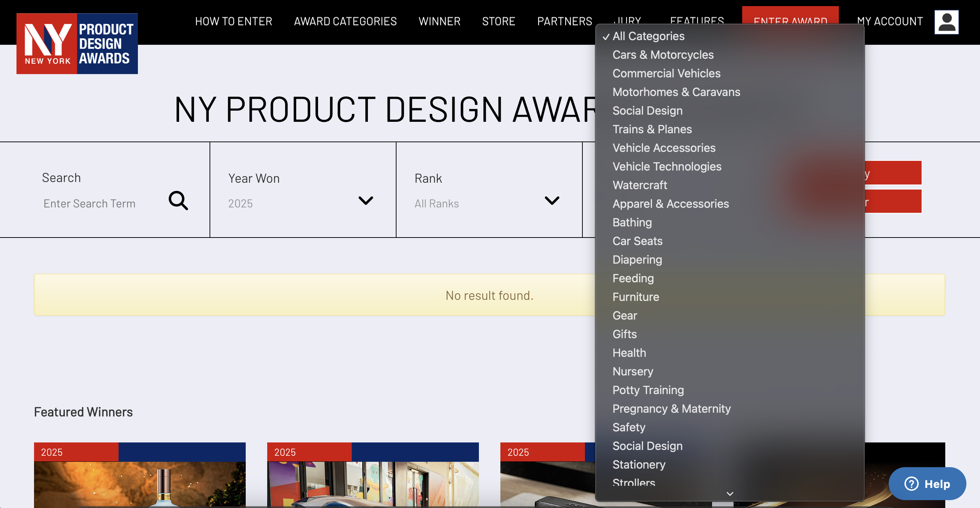Select the Watercraft category

point(639,185)
